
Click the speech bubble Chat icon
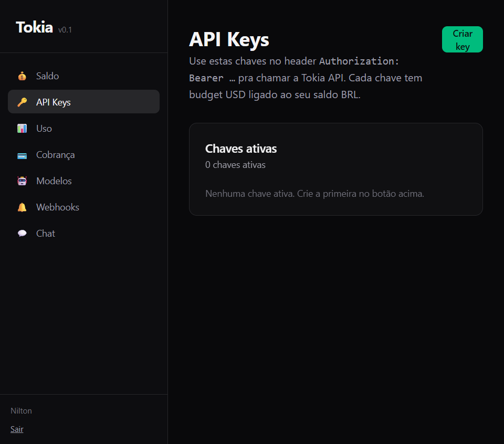(x=22, y=233)
